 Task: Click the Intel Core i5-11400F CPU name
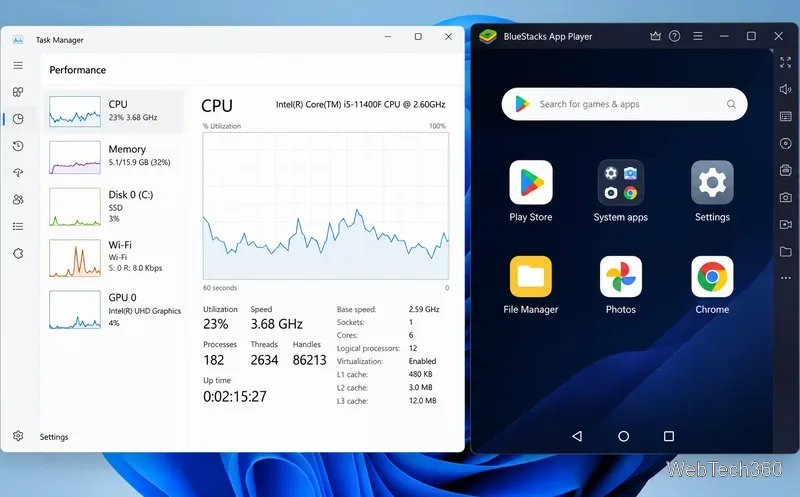(361, 104)
